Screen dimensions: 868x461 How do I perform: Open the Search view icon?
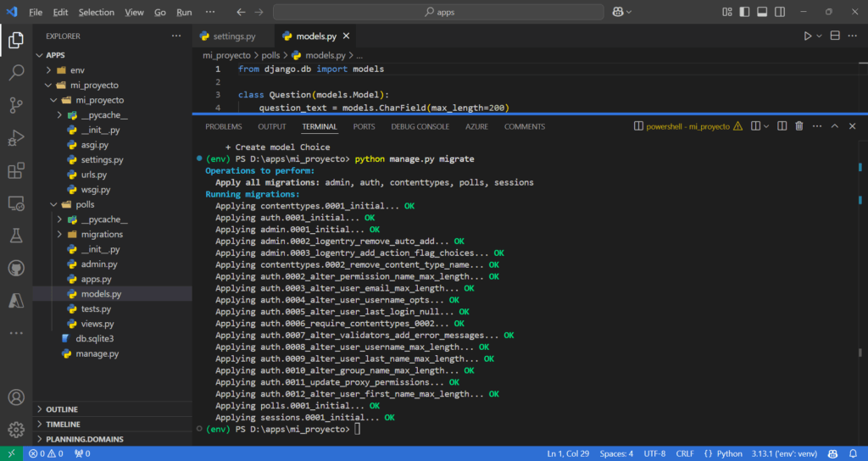16,72
